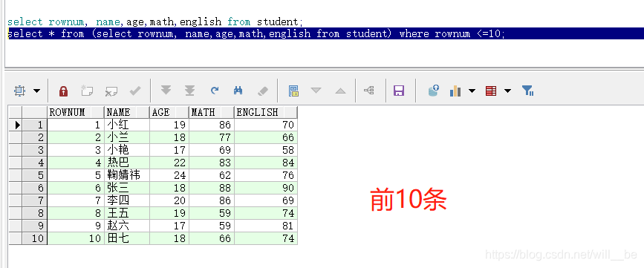
Task: Click the grid select-all corner cell
Action: pyautogui.click(x=16, y=112)
